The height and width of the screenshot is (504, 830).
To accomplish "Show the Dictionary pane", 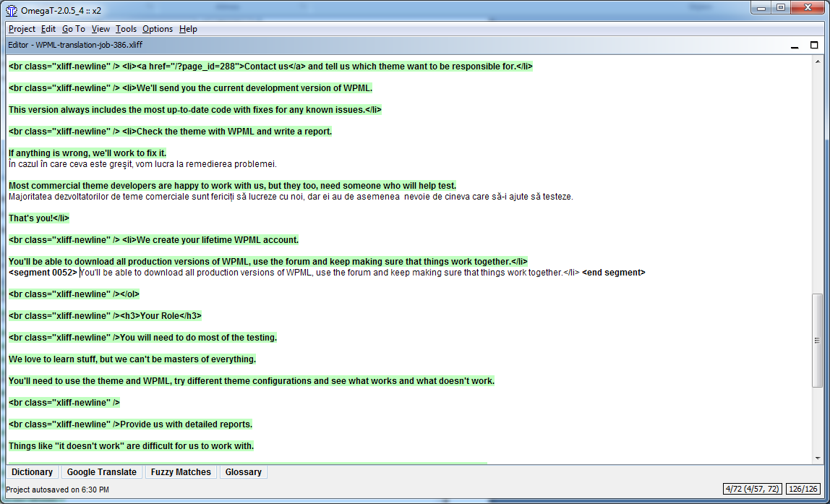I will [33, 471].
